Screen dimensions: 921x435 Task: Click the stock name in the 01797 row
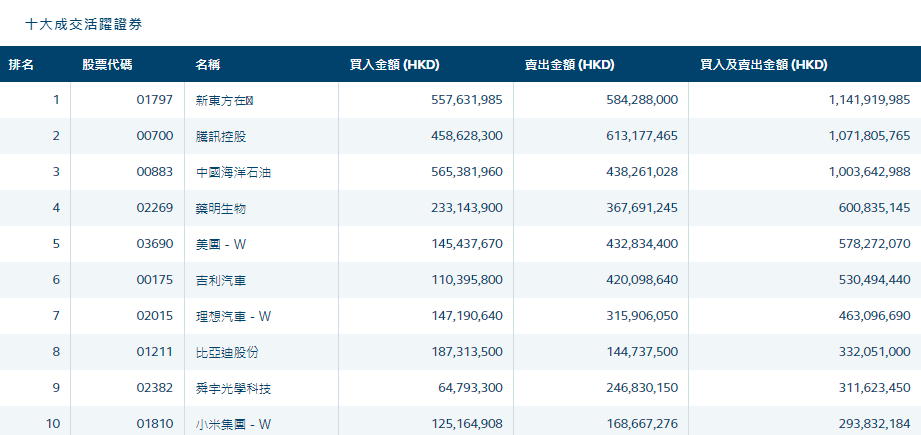pos(225,100)
